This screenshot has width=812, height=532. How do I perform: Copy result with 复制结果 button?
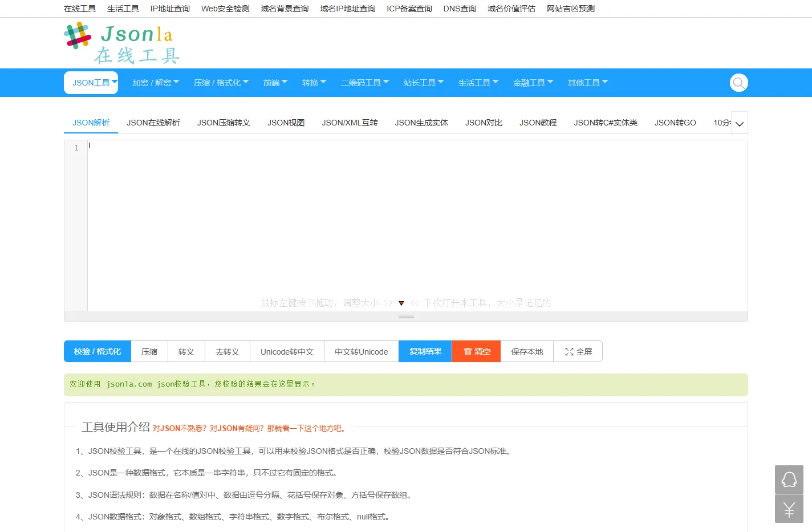pyautogui.click(x=425, y=351)
